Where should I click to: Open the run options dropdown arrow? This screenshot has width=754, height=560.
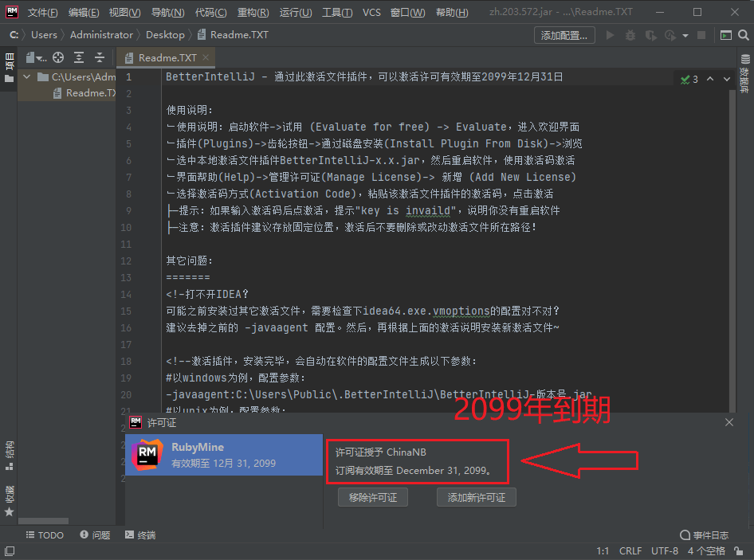click(685, 36)
